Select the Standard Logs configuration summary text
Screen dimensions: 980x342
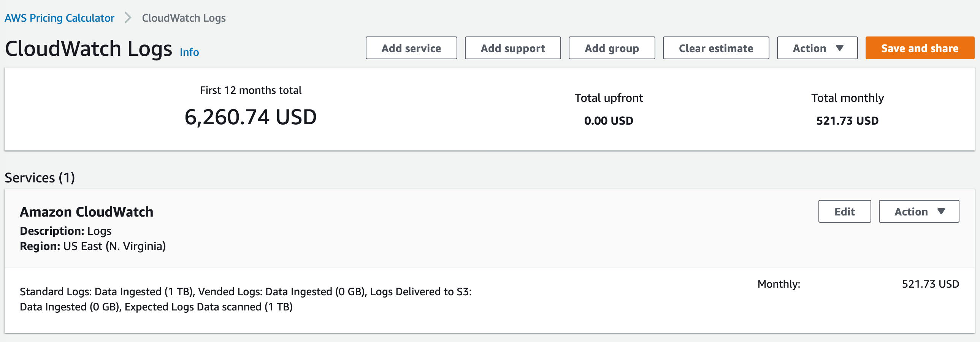246,299
